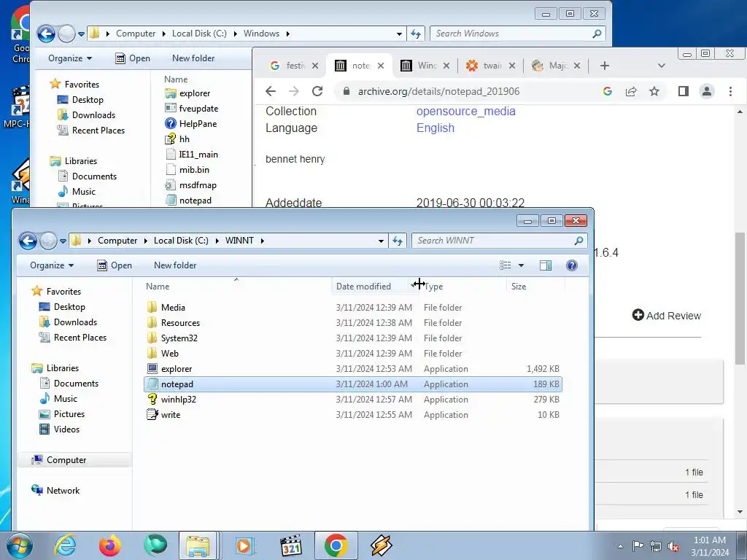Open a new Chrome tab

click(x=605, y=66)
